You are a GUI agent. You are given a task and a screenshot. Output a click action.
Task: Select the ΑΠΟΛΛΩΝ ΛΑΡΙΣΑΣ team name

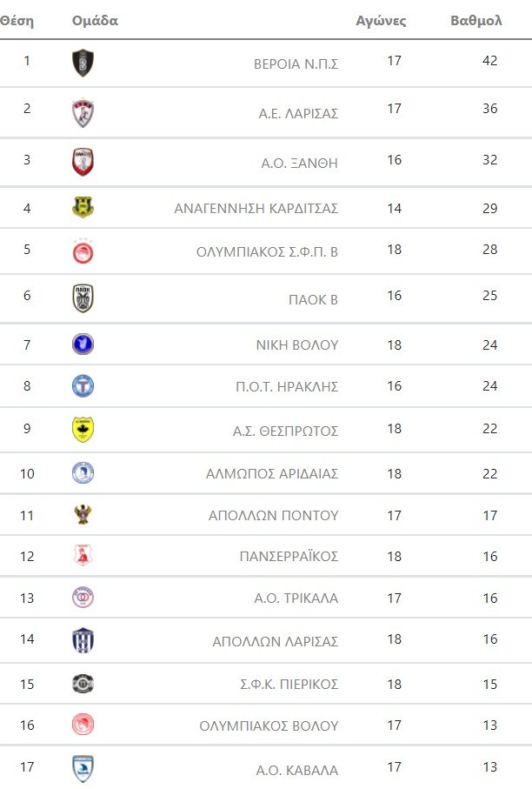[275, 641]
